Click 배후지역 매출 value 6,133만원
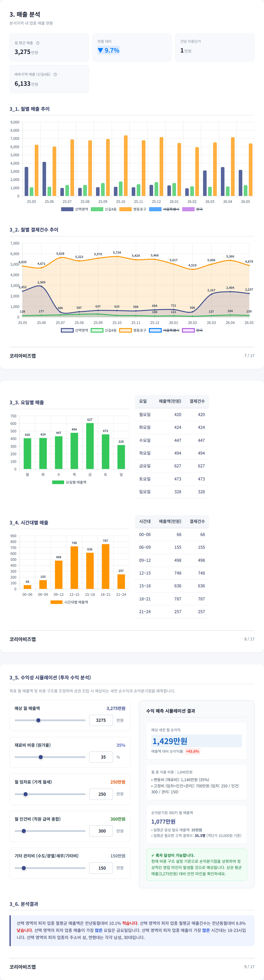This screenshot has width=264, height=980. pyautogui.click(x=26, y=84)
